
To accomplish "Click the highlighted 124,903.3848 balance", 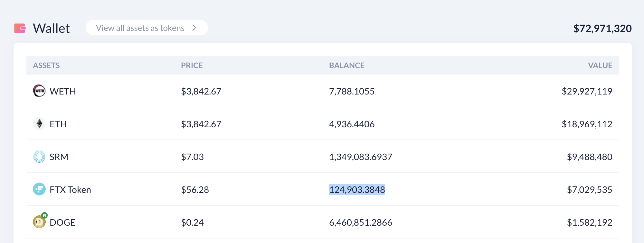I will (x=357, y=190).
